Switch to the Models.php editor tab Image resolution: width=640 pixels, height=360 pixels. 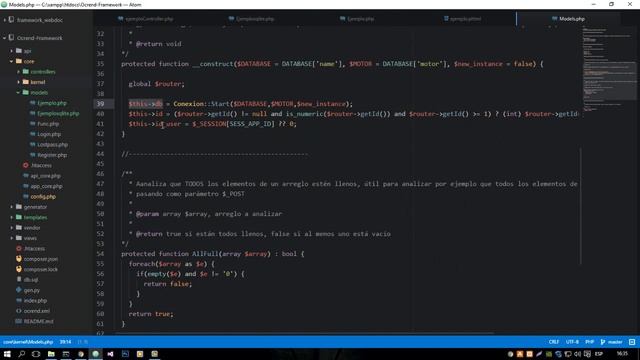tap(569, 19)
